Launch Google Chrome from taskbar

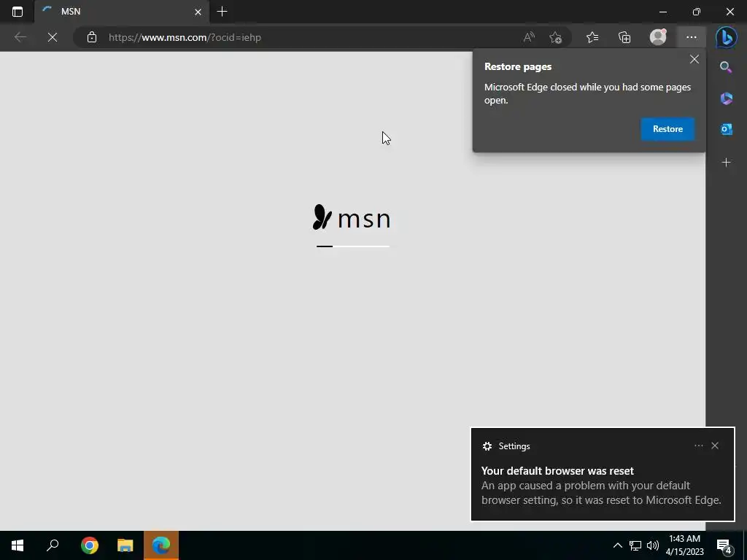tap(89, 545)
